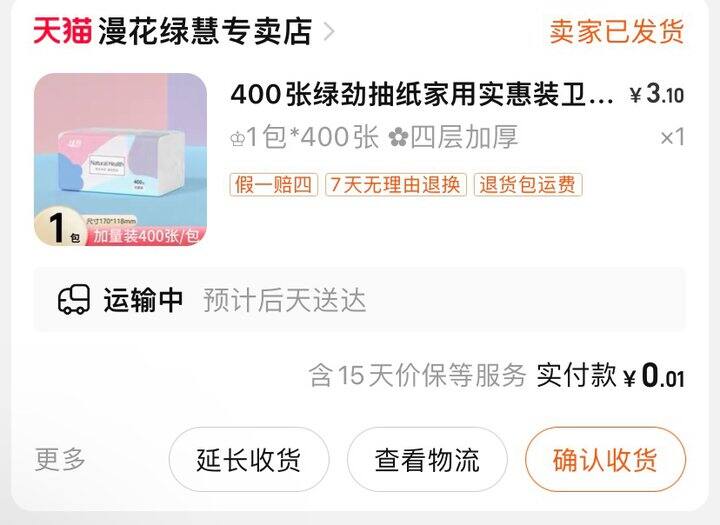
Task: Select the 退货包运费 tag
Action: [528, 185]
